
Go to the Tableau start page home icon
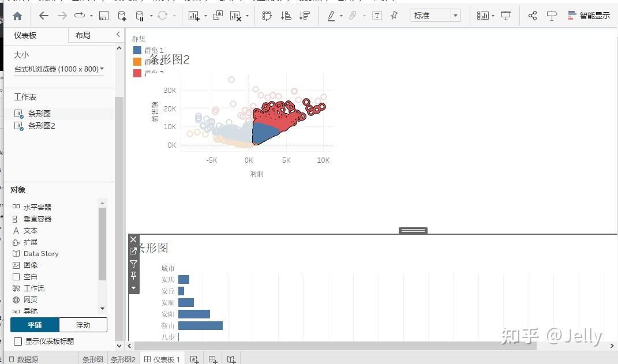coord(17,16)
